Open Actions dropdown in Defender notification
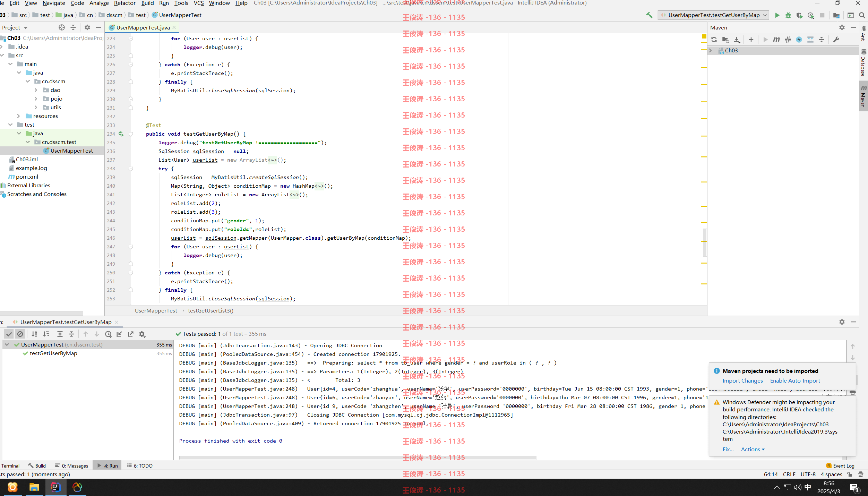 click(x=753, y=449)
